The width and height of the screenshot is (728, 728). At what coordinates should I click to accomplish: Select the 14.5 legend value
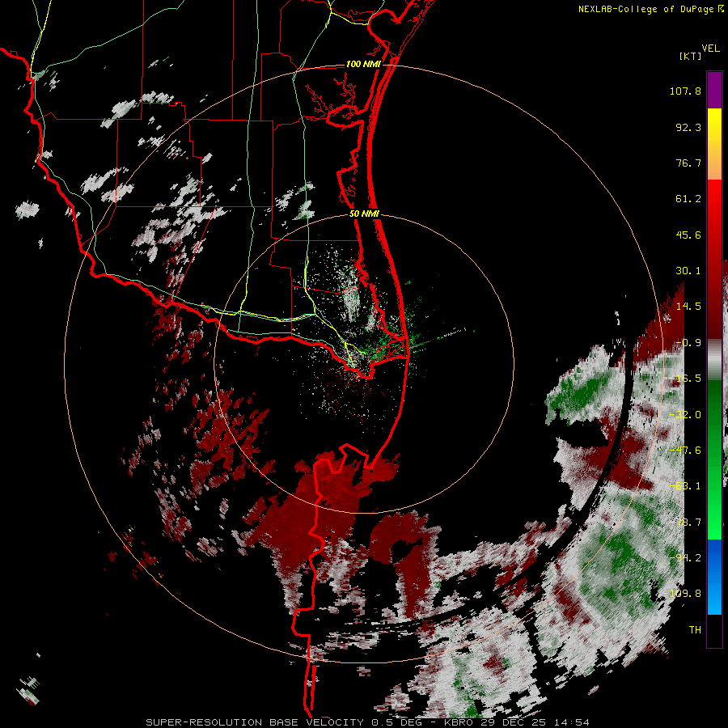coord(688,307)
